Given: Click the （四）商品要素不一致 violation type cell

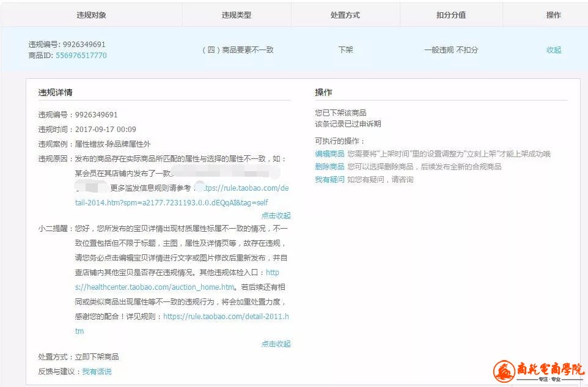Looking at the screenshot, I should tap(237, 50).
